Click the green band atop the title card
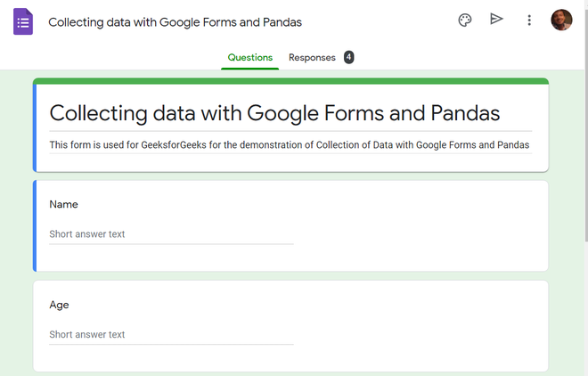588x376 pixels. click(x=290, y=81)
